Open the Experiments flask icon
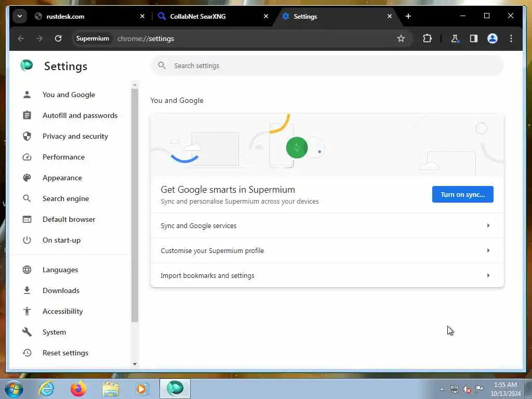532x399 pixels. click(455, 38)
